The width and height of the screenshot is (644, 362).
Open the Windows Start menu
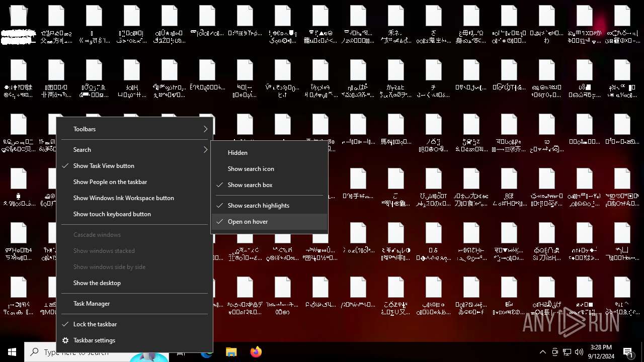tap(12, 352)
